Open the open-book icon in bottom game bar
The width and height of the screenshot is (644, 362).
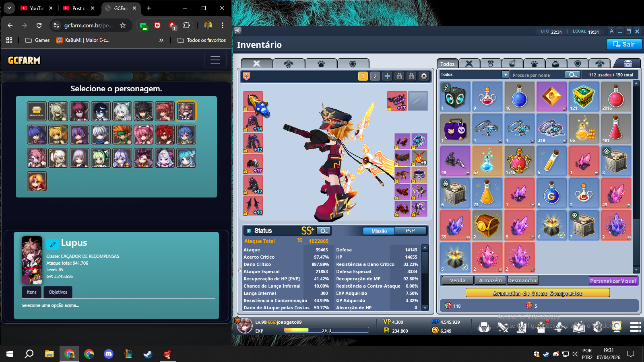pyautogui.click(x=578, y=327)
